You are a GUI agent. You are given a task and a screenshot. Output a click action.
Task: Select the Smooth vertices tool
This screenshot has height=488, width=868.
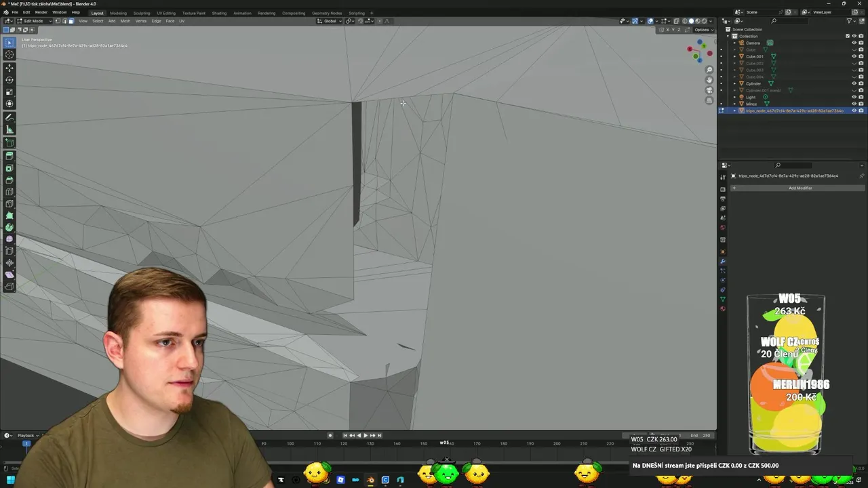(x=9, y=239)
